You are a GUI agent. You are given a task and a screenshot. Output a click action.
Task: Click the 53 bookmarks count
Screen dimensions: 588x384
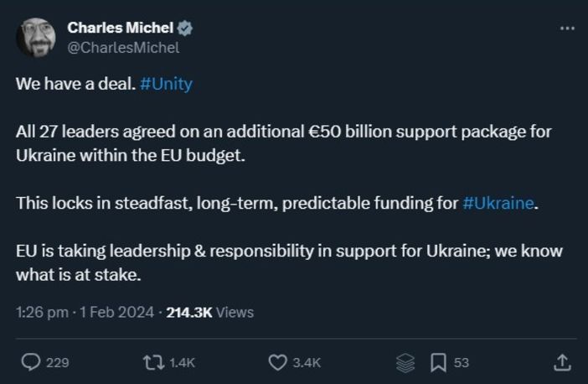click(x=462, y=362)
